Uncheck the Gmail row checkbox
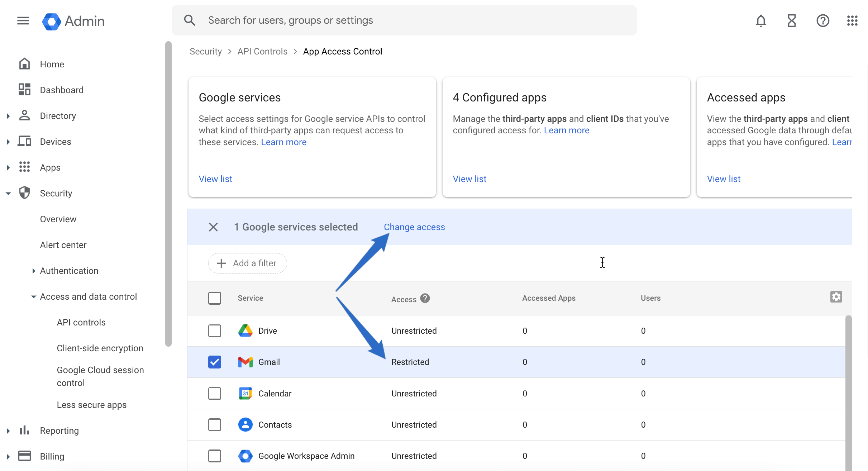 pos(215,362)
